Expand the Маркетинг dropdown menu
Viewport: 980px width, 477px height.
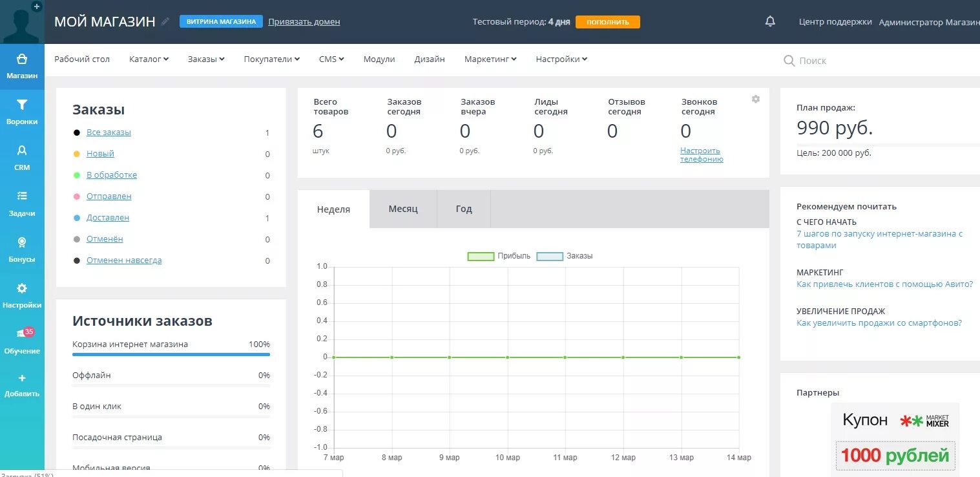490,59
